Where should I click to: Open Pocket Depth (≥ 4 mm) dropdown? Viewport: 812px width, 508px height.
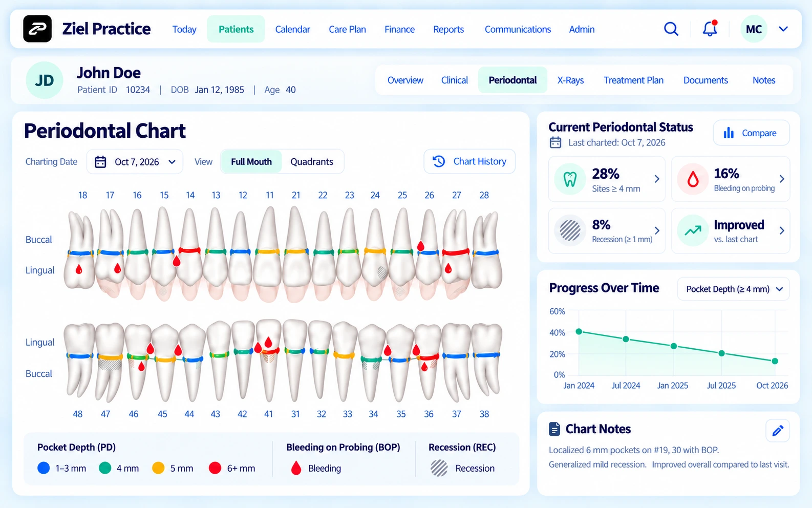click(733, 289)
